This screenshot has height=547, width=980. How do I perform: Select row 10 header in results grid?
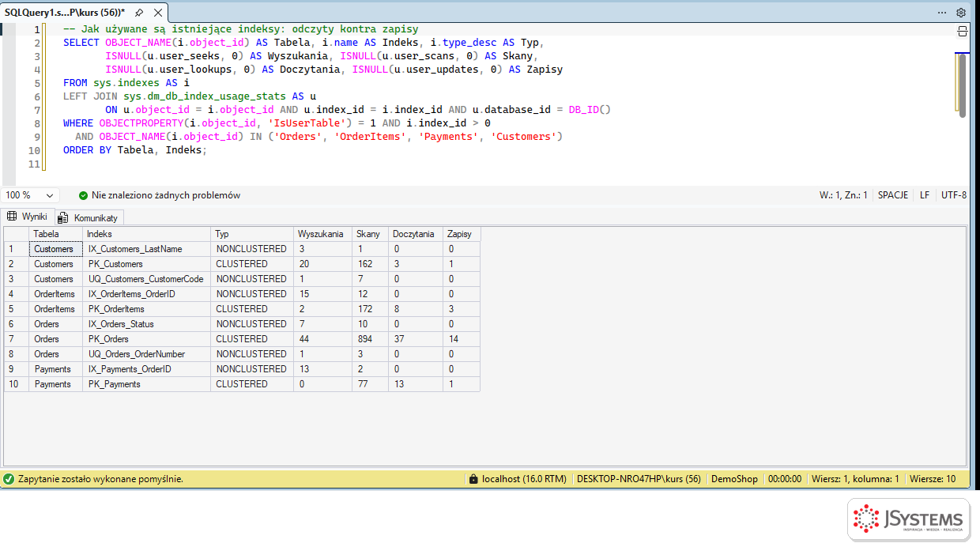(x=17, y=384)
